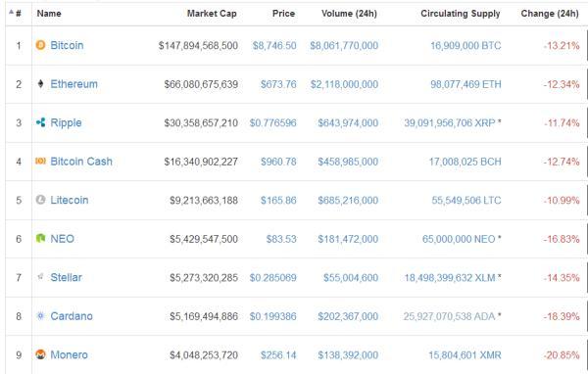The width and height of the screenshot is (588, 374).
Task: Open the Bitcoin name link
Action: pos(67,45)
